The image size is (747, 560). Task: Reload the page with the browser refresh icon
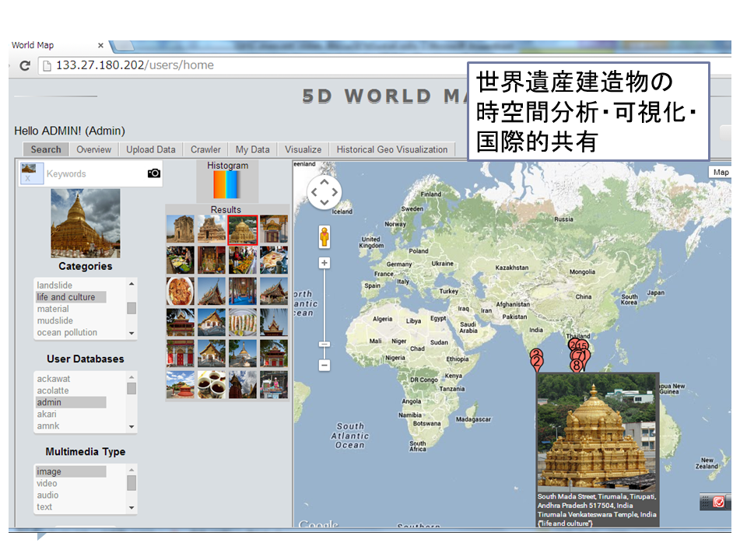[x=25, y=65]
